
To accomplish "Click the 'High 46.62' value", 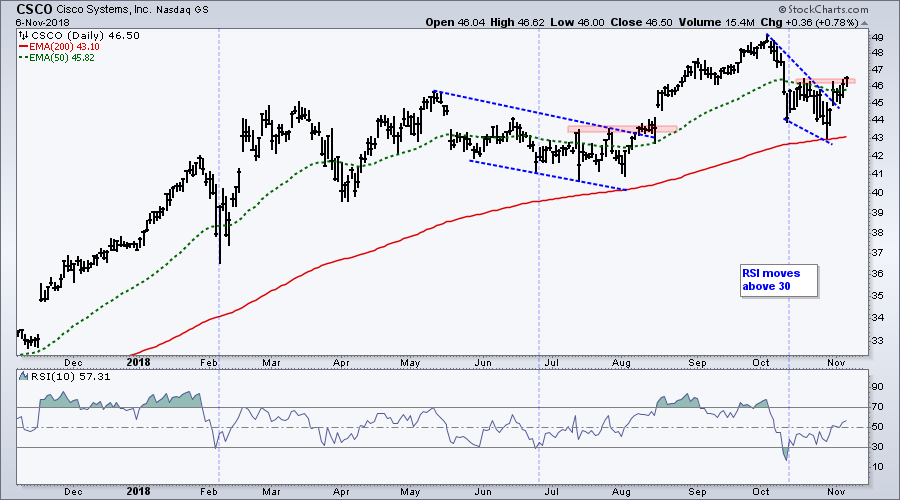I will [517, 23].
